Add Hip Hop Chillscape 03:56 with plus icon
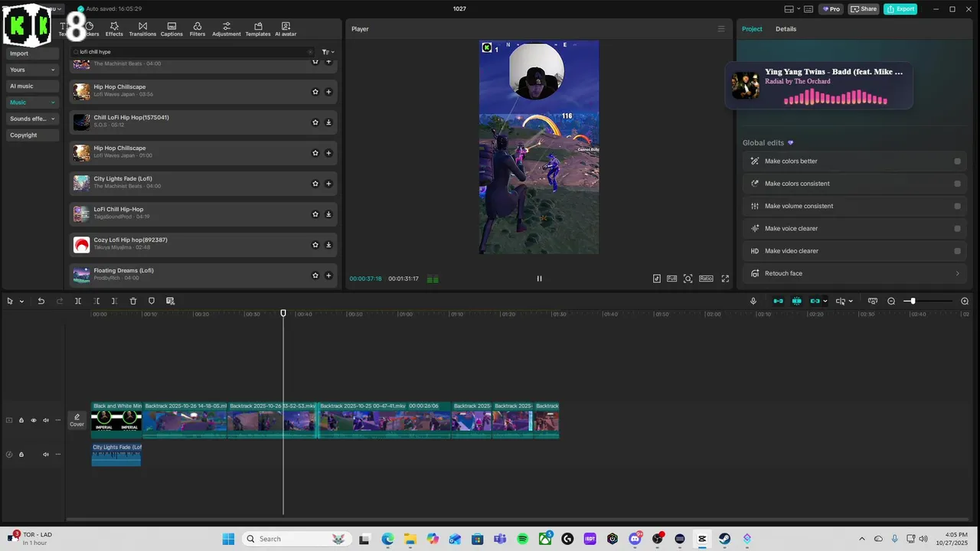The height and width of the screenshot is (551, 980). click(x=328, y=92)
